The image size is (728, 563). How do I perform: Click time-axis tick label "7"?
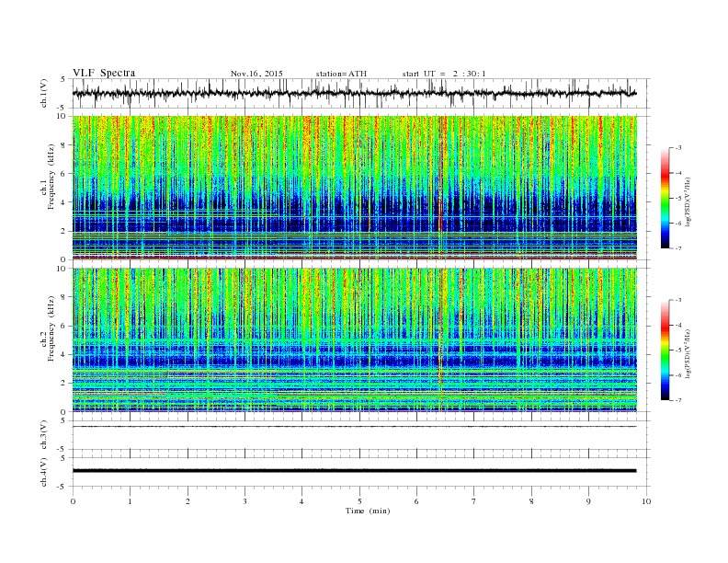pos(474,501)
